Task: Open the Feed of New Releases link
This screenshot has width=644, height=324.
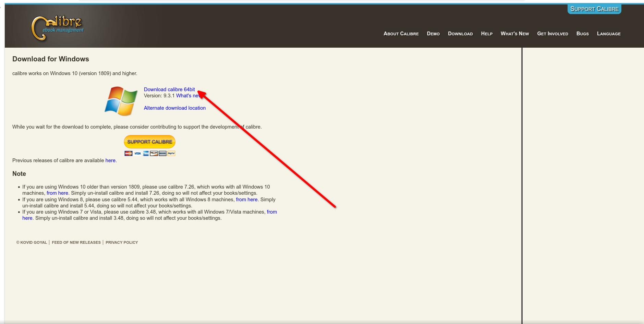Action: (x=76, y=242)
